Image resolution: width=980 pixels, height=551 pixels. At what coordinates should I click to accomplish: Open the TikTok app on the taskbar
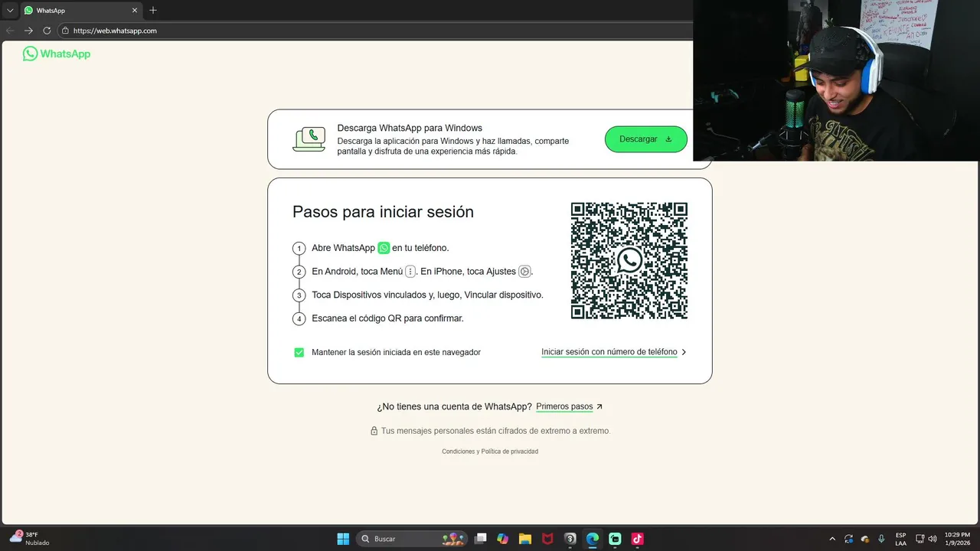coord(637,539)
